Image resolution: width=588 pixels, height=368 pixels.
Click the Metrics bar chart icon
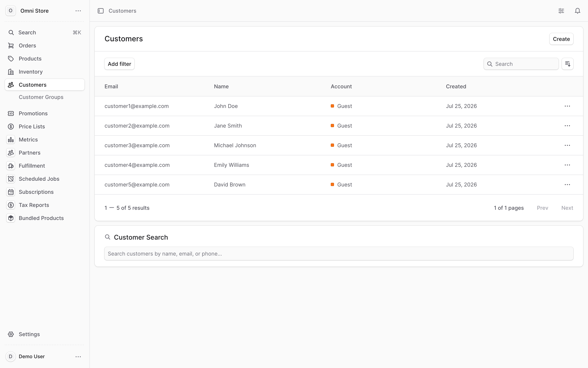(x=11, y=140)
